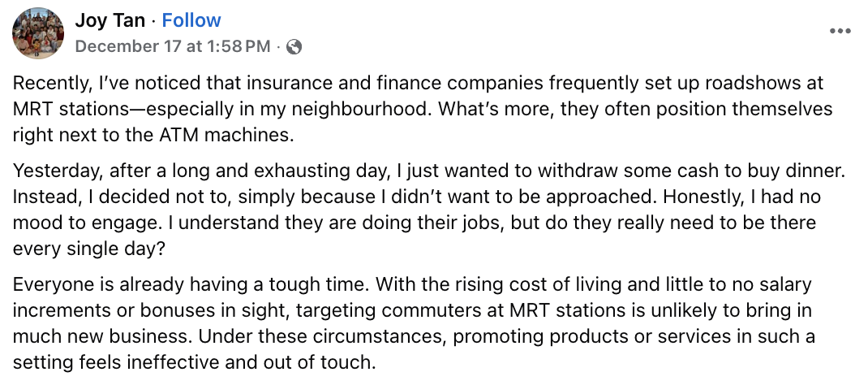Click the Joy Tan author name

pyautogui.click(x=112, y=20)
